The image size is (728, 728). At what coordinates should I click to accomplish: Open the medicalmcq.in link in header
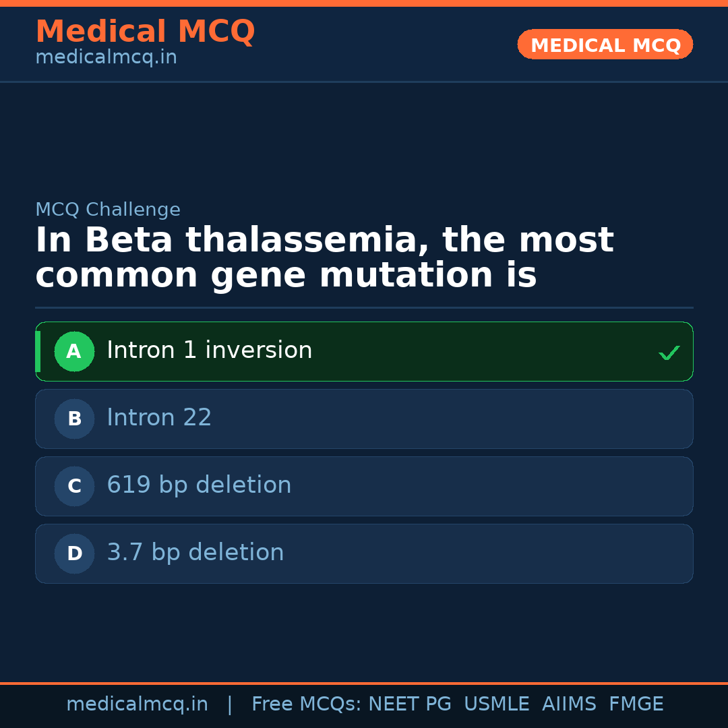[x=106, y=58]
